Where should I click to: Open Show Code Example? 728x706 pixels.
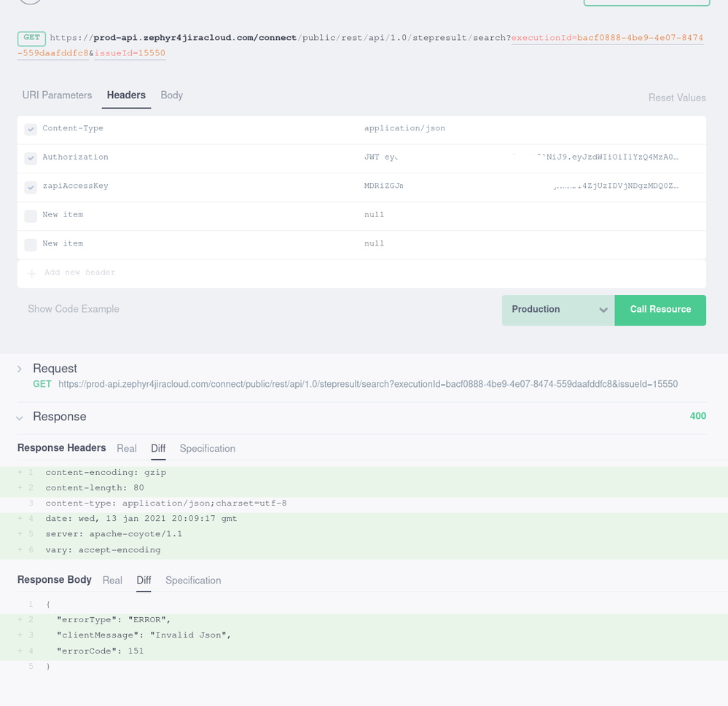click(x=74, y=310)
